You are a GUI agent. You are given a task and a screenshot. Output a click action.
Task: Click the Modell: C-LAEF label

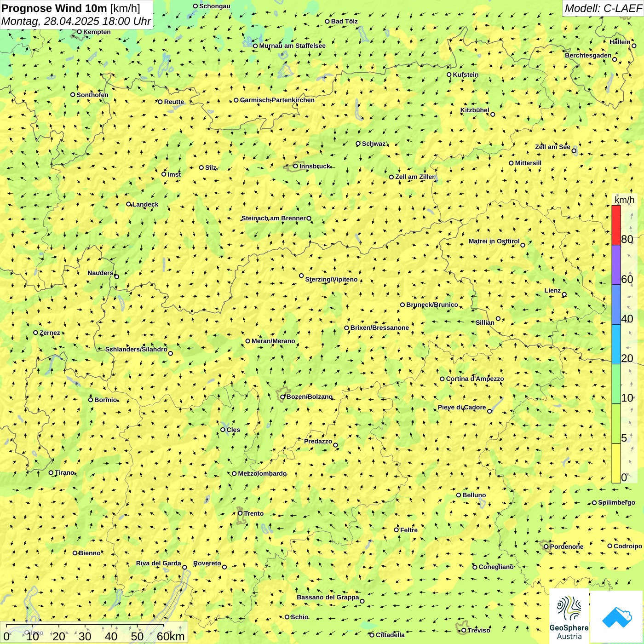603,8
